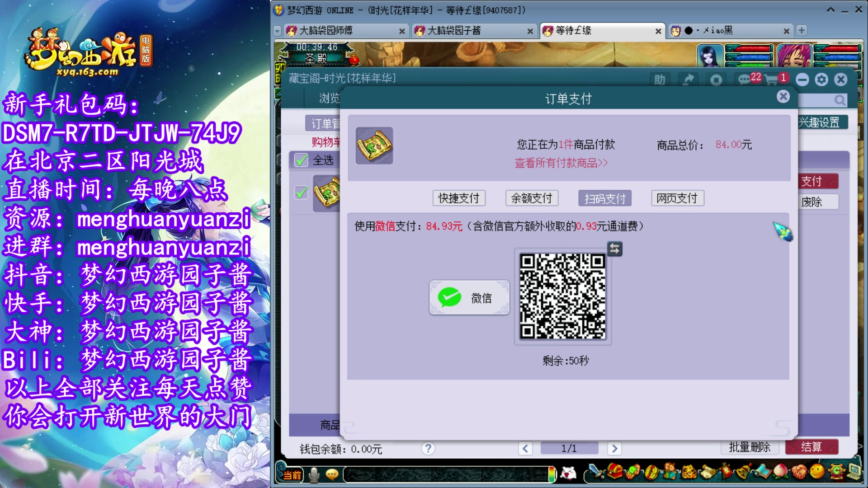868x488 pixels.
Task: Open the tiger pet icon in bottom bar
Action: coord(689,472)
